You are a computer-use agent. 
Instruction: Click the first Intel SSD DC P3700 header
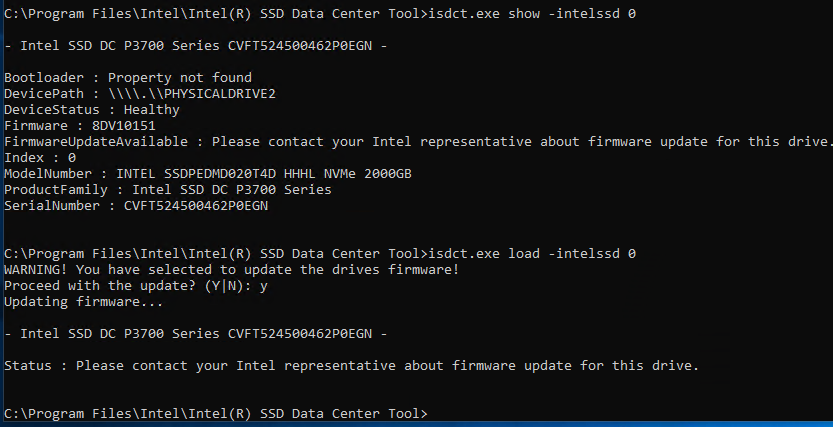point(196,45)
